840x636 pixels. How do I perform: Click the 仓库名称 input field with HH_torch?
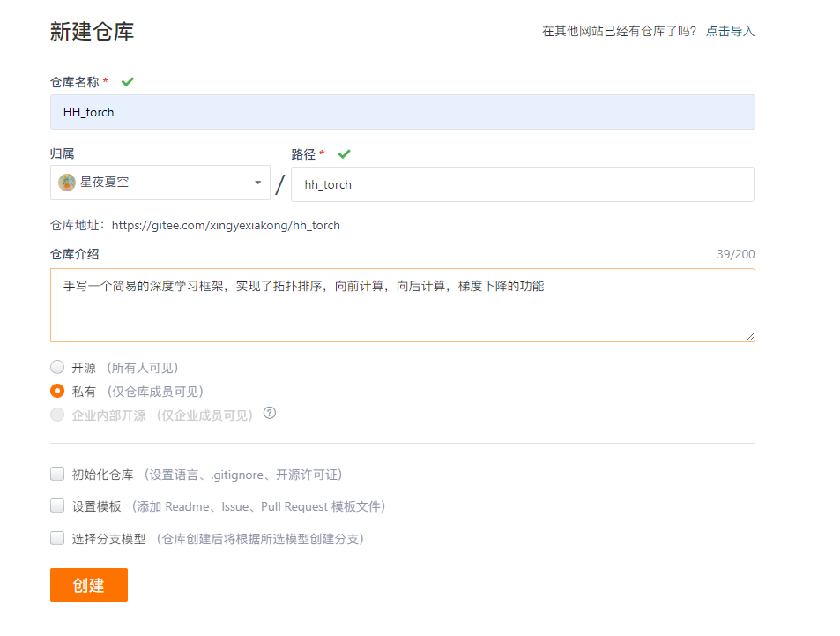[402, 112]
